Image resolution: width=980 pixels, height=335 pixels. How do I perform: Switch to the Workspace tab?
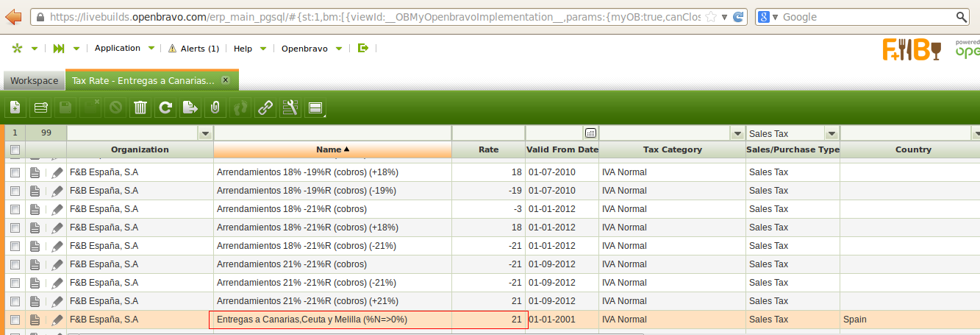[34, 80]
